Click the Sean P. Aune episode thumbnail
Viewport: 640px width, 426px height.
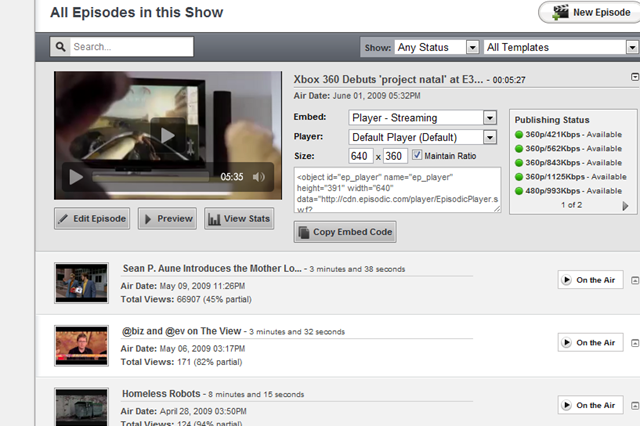coord(82,283)
